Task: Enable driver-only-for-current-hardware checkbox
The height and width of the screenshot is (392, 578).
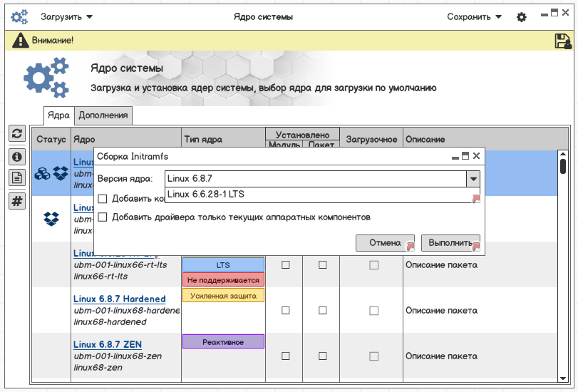Action: [x=103, y=217]
